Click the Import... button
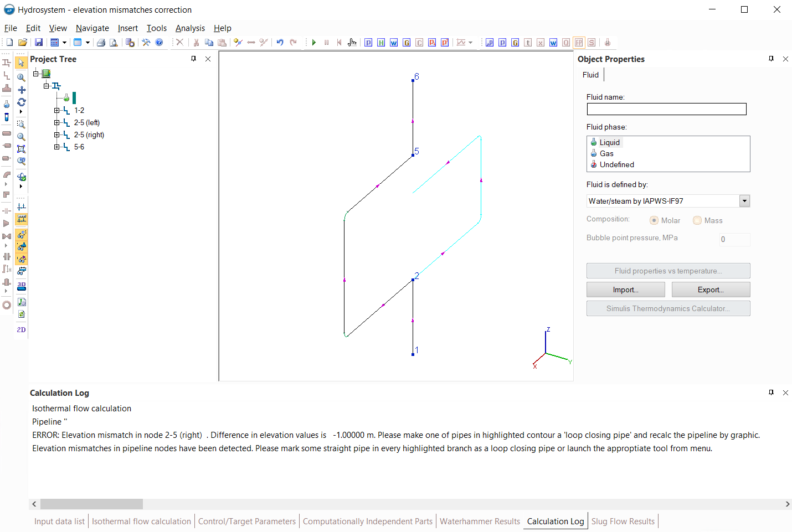This screenshot has width=792, height=532. tap(625, 290)
